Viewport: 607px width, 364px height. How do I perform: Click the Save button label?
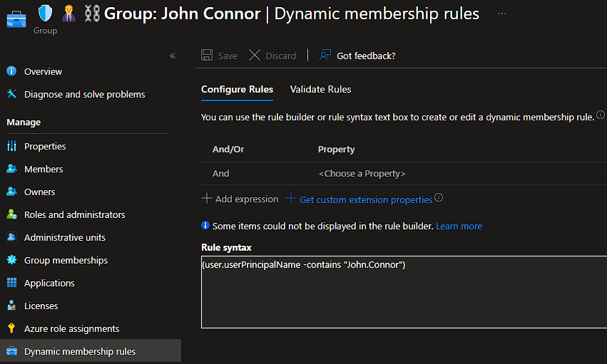click(228, 56)
